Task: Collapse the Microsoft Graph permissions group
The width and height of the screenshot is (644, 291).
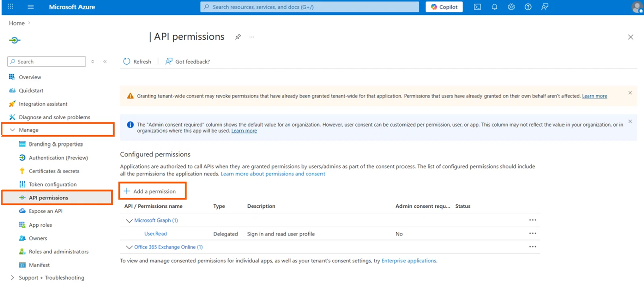Action: [129, 221]
